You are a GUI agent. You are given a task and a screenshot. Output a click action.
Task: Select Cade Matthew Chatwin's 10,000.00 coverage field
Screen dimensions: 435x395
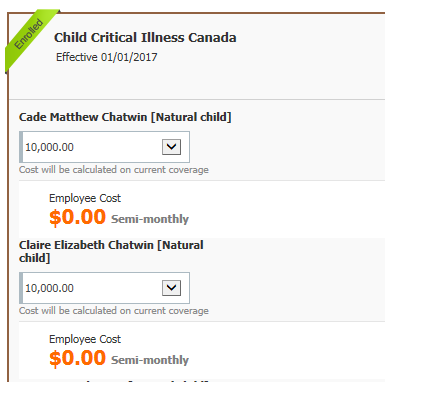[x=104, y=147]
